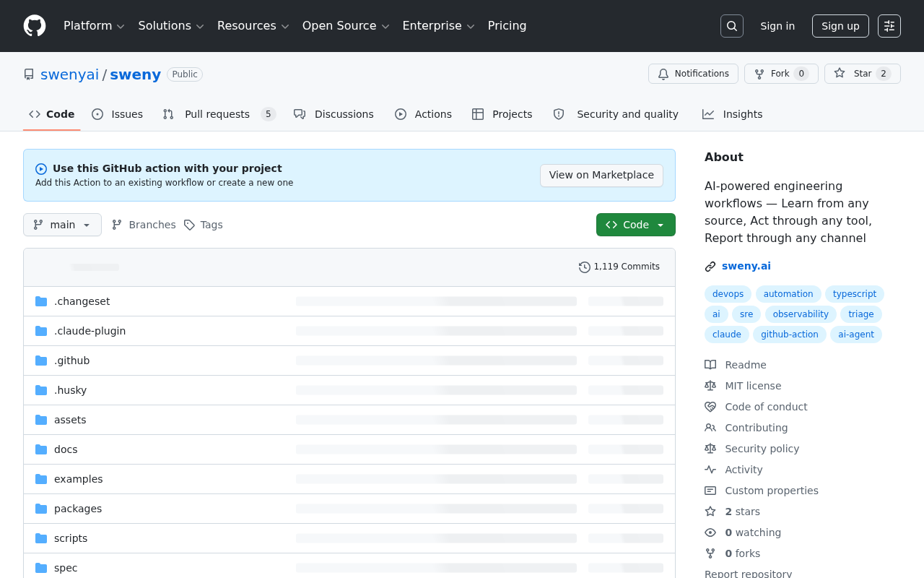
Task: Click the repository icon beside swenyai
Action: pyautogui.click(x=29, y=74)
